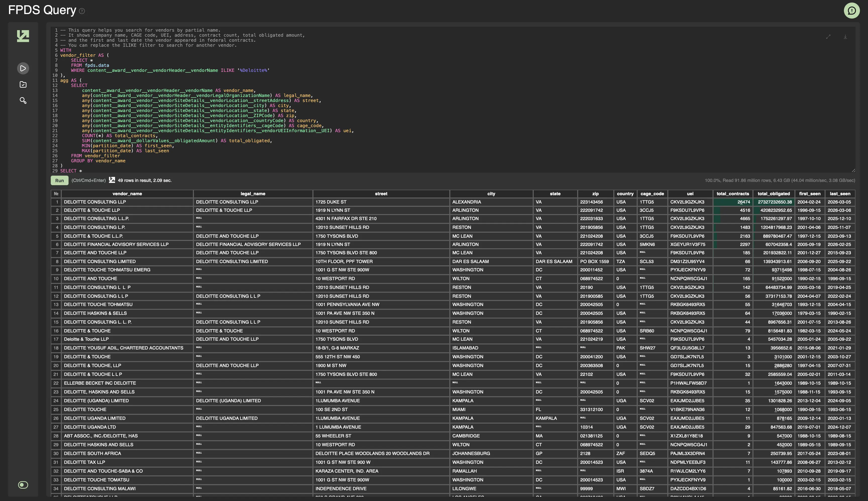Click the help icon beside FPDS Query title
The width and height of the screenshot is (868, 501).
82,11
